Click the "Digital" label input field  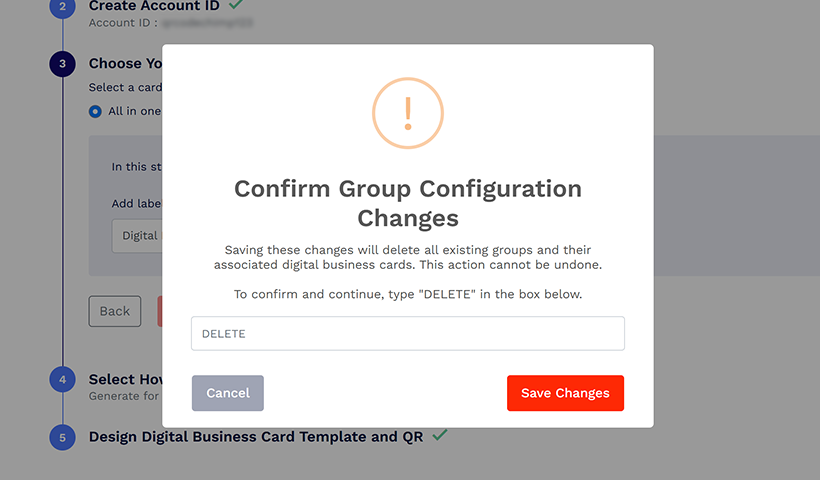point(137,236)
